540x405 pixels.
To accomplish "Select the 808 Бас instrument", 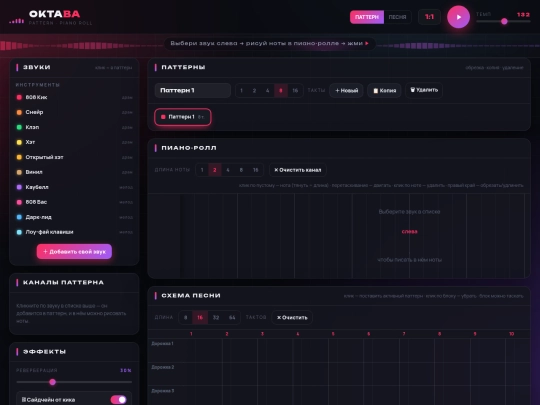I will (74, 202).
